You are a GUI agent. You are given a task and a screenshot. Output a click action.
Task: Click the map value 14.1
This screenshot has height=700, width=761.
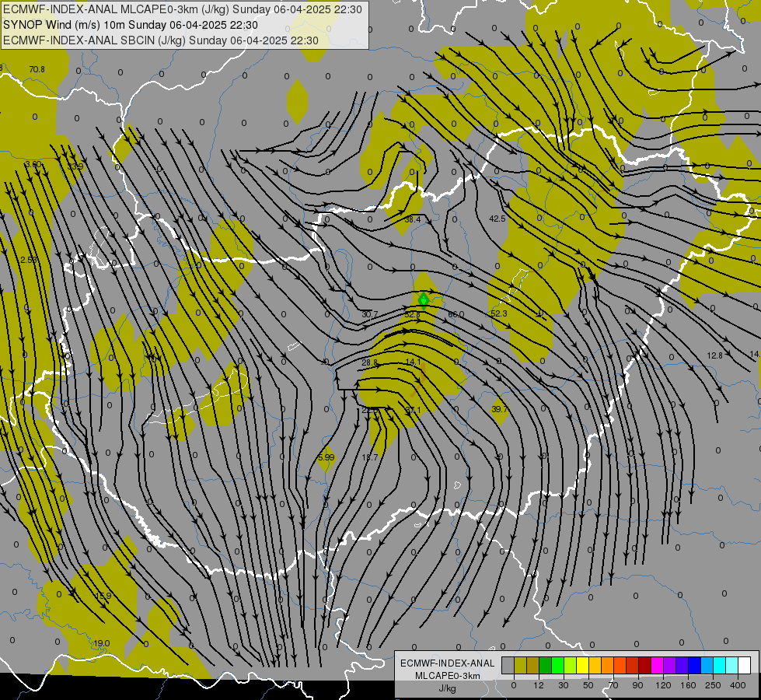click(x=413, y=362)
